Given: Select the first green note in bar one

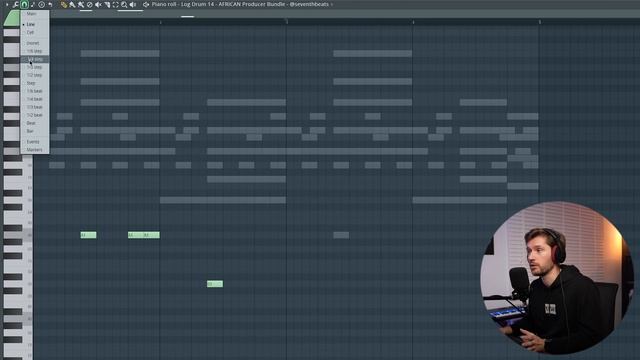Looking at the screenshot, I should 89,235.
